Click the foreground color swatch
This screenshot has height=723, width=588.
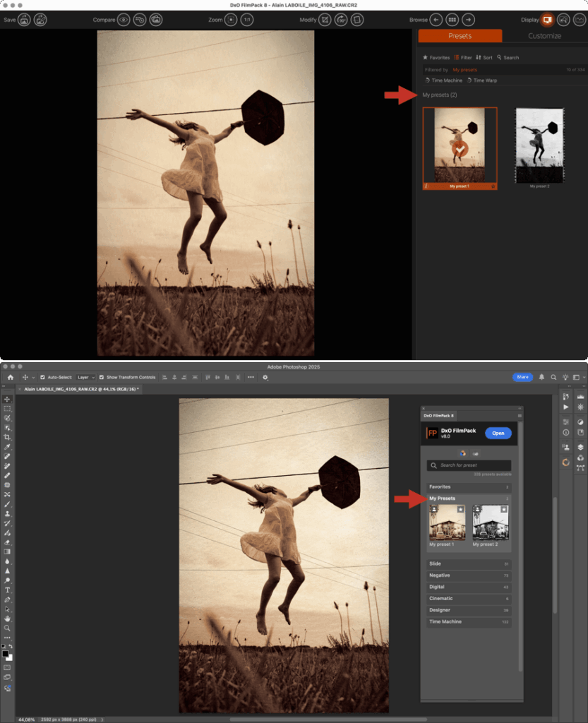point(6,654)
